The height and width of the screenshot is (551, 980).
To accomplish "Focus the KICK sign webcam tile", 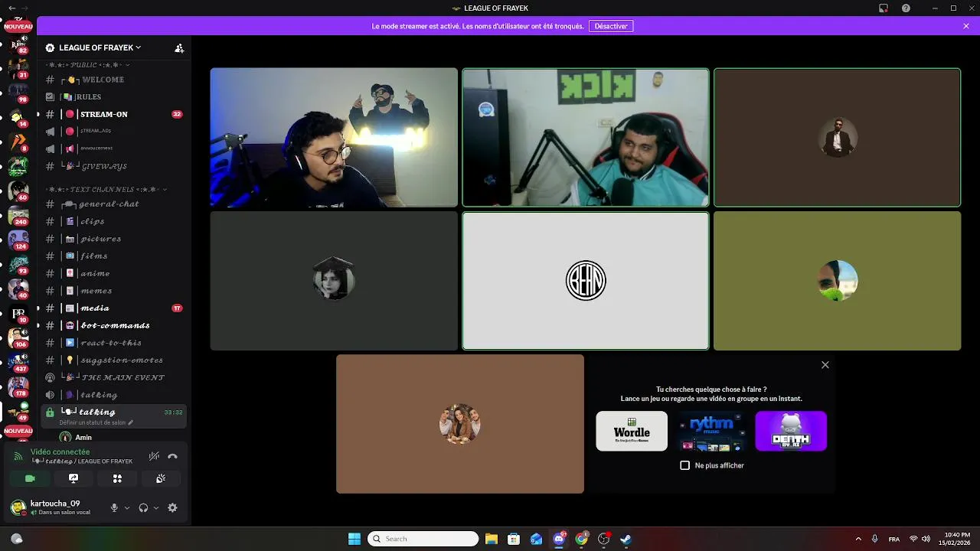I will click(x=586, y=138).
